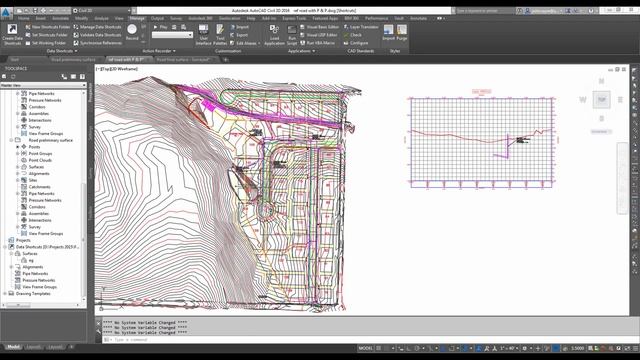The image size is (640, 360).
Task: Click the Create Data Shortcuts icon
Action: click(12, 35)
